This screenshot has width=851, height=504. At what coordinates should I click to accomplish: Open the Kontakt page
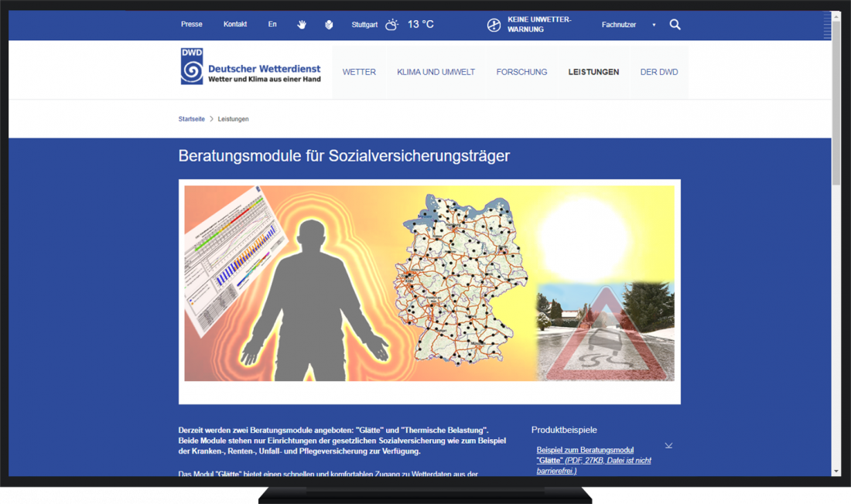pyautogui.click(x=235, y=24)
